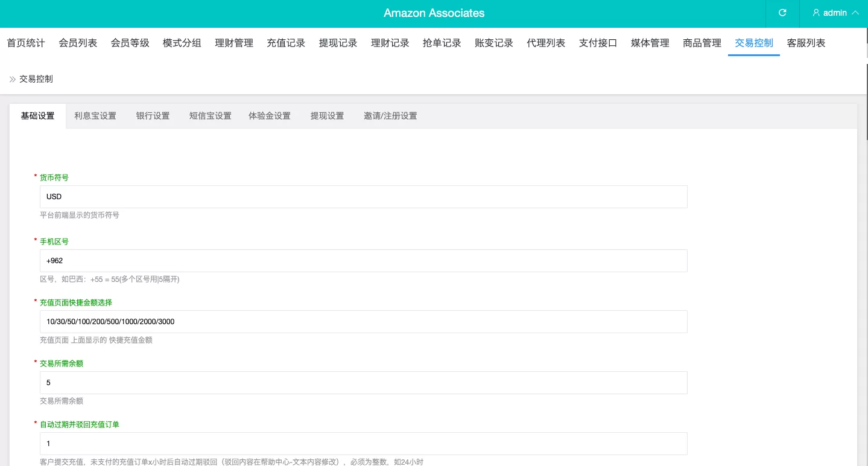Click the 交易控制 breadcrumb link
The image size is (868, 466).
point(36,79)
